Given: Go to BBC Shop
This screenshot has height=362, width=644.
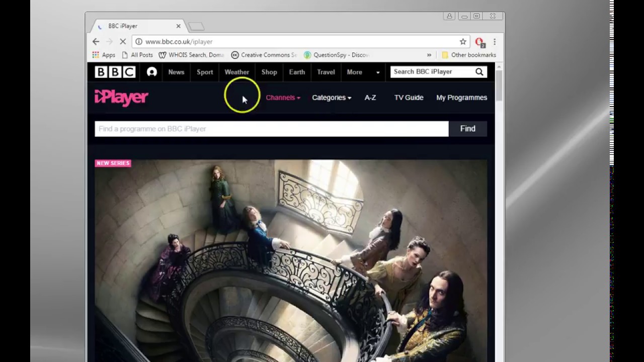Looking at the screenshot, I should click(x=269, y=72).
